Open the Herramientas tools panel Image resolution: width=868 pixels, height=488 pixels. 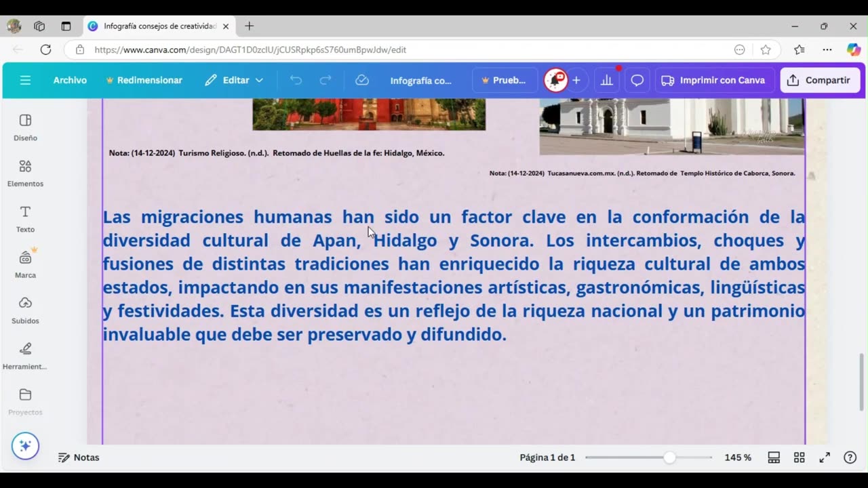(x=25, y=357)
